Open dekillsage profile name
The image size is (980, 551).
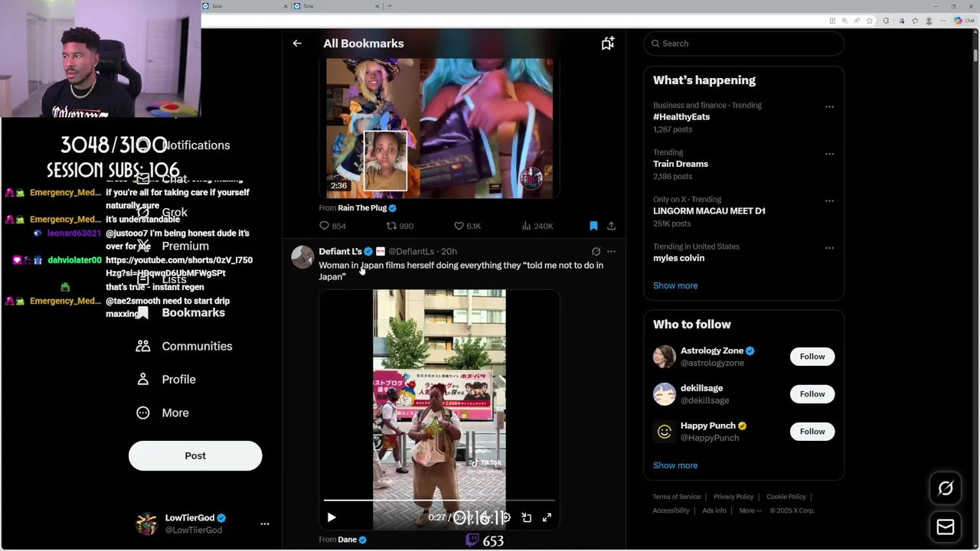(x=701, y=388)
